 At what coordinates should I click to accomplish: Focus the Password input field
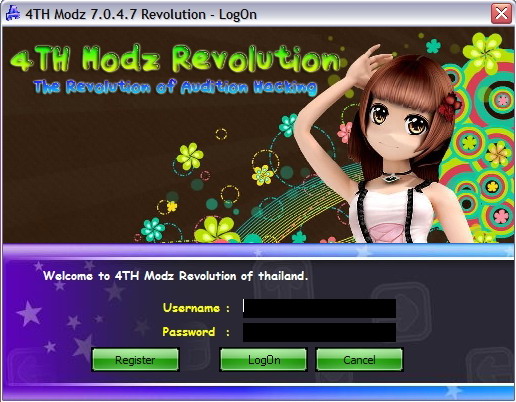[x=319, y=332]
